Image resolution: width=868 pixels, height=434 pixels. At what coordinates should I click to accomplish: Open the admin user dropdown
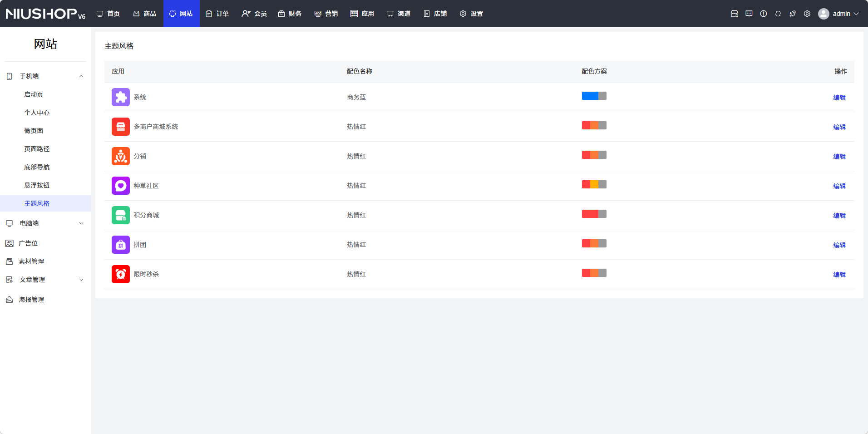839,14
